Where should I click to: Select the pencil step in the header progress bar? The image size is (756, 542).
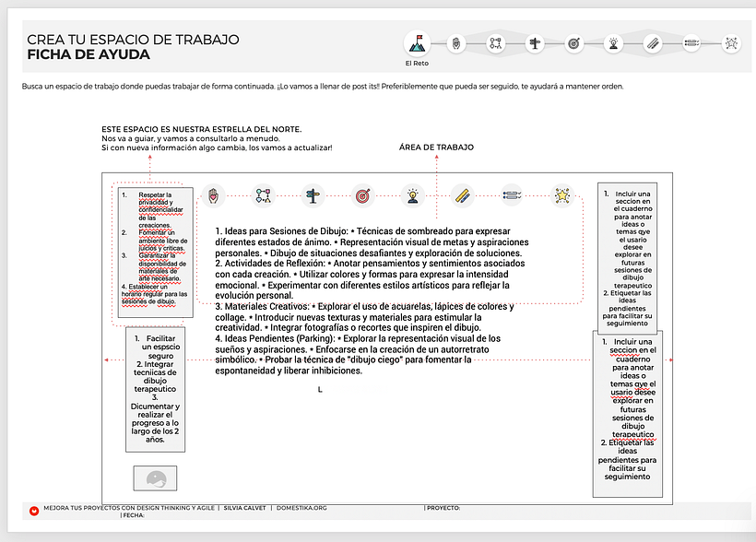pyautogui.click(x=653, y=44)
